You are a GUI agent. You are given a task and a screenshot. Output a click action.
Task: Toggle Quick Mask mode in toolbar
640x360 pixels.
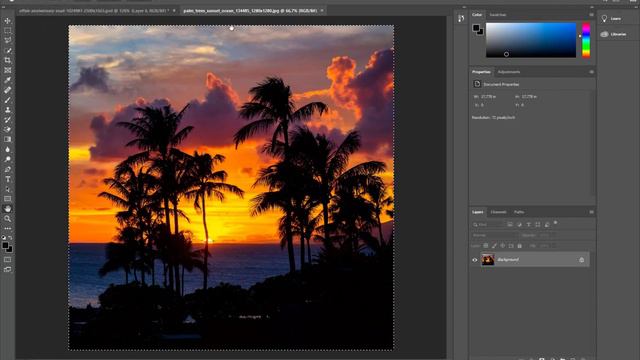(8, 260)
